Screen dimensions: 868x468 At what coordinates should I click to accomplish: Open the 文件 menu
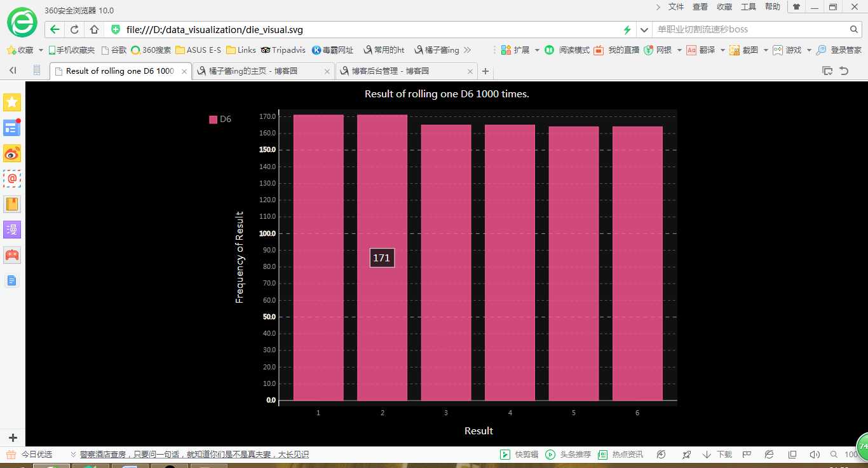pos(676,7)
